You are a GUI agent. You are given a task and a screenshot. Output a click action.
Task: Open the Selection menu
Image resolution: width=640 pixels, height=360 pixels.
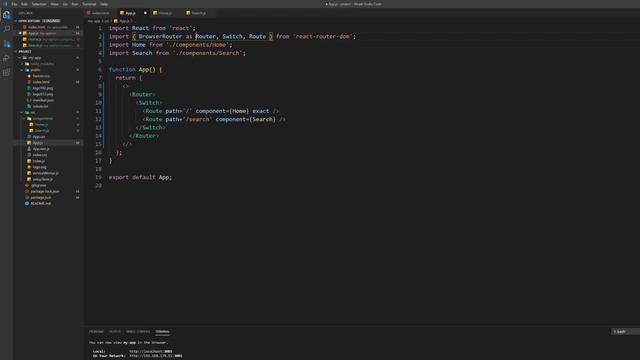tap(39, 4)
